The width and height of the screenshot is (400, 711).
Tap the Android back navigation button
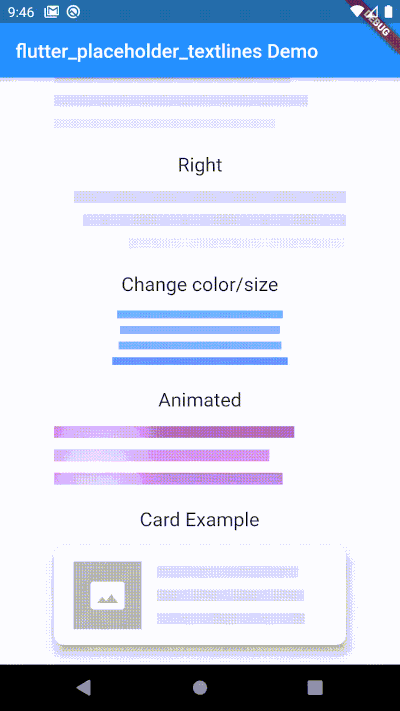tap(84, 687)
